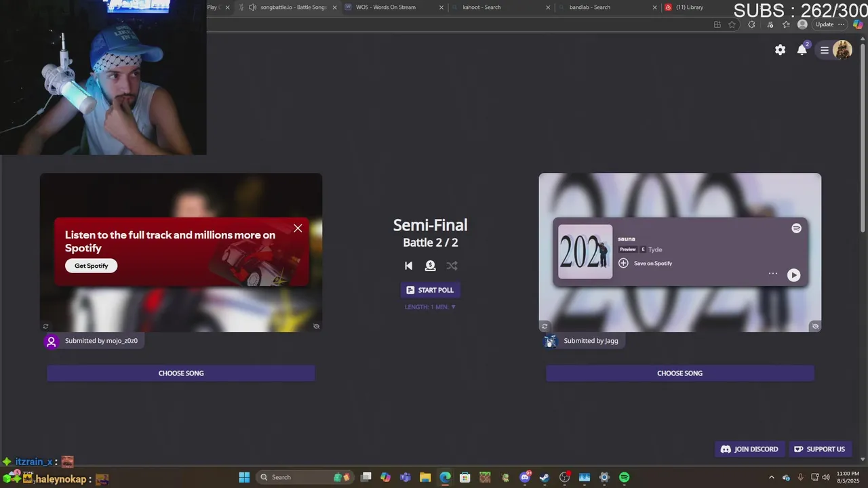Open the sauna track more options dots
The image size is (868, 488).
coord(772,274)
